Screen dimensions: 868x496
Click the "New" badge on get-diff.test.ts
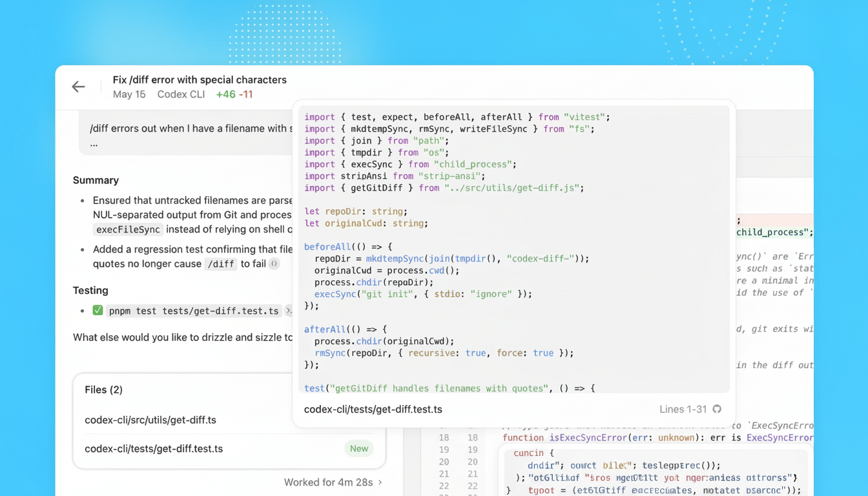(x=358, y=448)
